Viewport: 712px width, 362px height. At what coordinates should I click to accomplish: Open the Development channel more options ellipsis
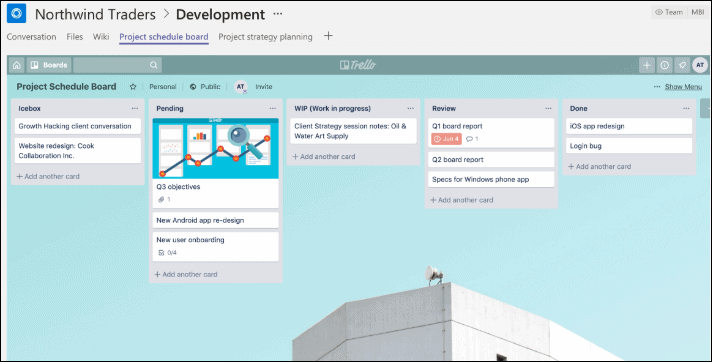point(278,14)
